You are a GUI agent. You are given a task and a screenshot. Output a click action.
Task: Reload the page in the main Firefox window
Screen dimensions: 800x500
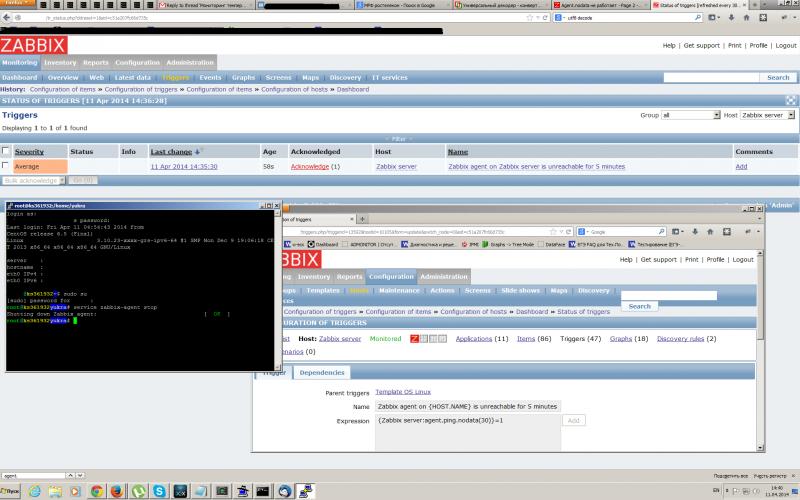click(545, 17)
